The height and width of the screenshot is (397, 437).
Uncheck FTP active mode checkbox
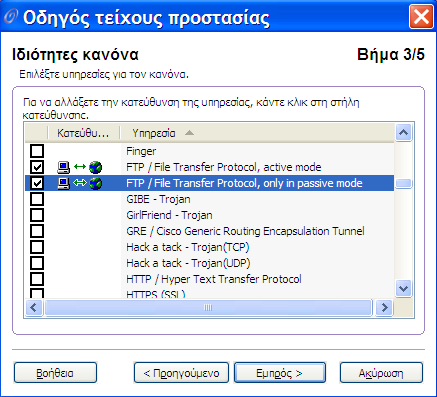point(37,167)
